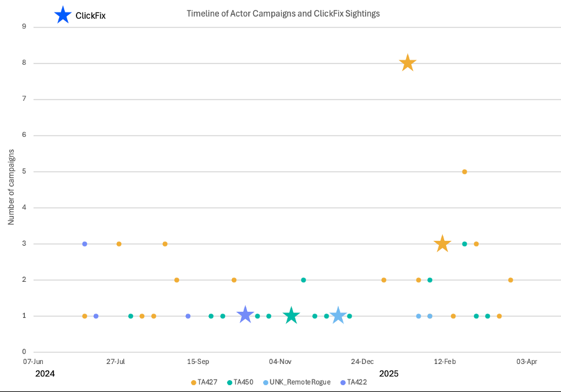Click the blue ClickFix legend star
Image resolution: width=561 pixels, height=392 pixels.
(63, 15)
